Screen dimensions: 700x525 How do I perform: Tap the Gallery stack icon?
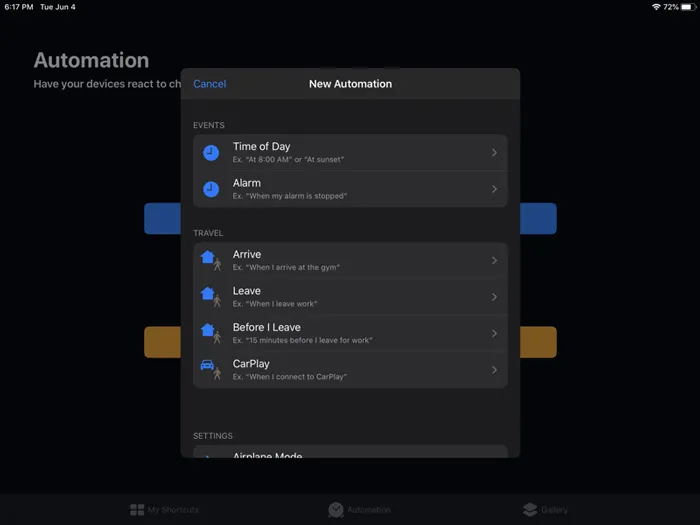click(530, 510)
